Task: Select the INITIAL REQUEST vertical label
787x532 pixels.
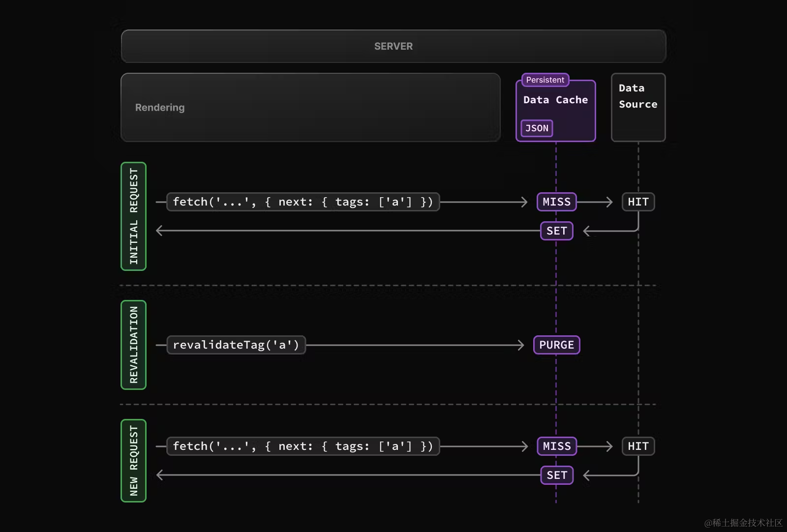Action: point(134,216)
